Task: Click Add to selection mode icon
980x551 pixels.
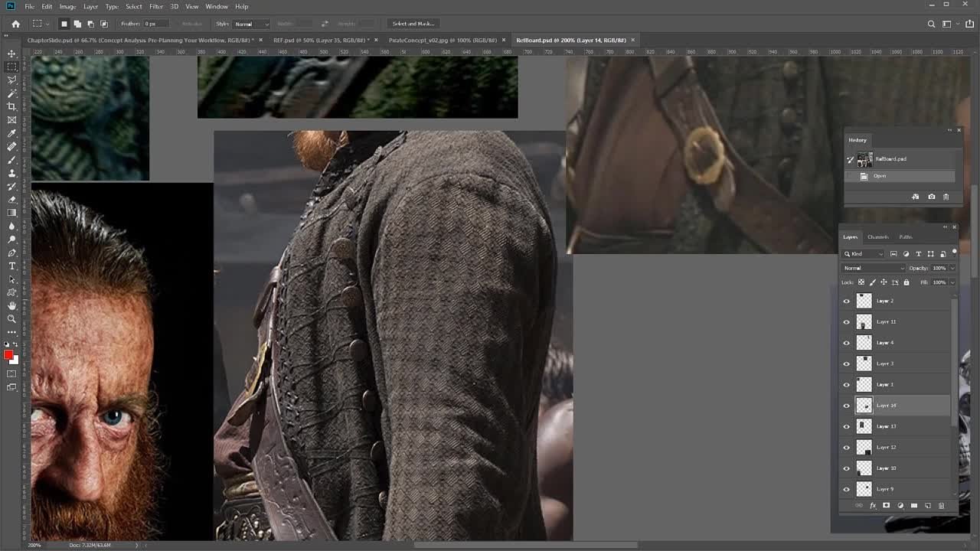Action: point(77,24)
